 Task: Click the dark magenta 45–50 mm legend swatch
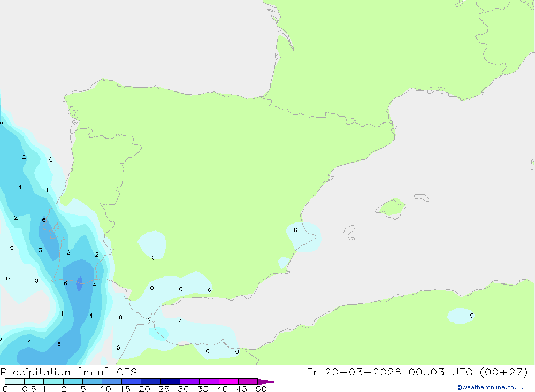coord(248,381)
